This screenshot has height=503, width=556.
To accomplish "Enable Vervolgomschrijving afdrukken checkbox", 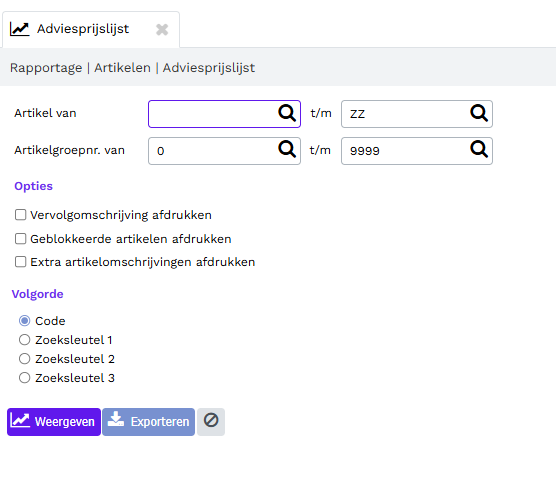I will point(21,215).
